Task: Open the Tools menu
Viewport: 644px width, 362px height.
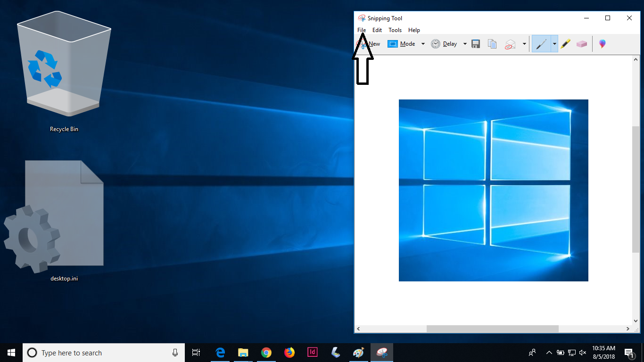Action: pos(395,30)
